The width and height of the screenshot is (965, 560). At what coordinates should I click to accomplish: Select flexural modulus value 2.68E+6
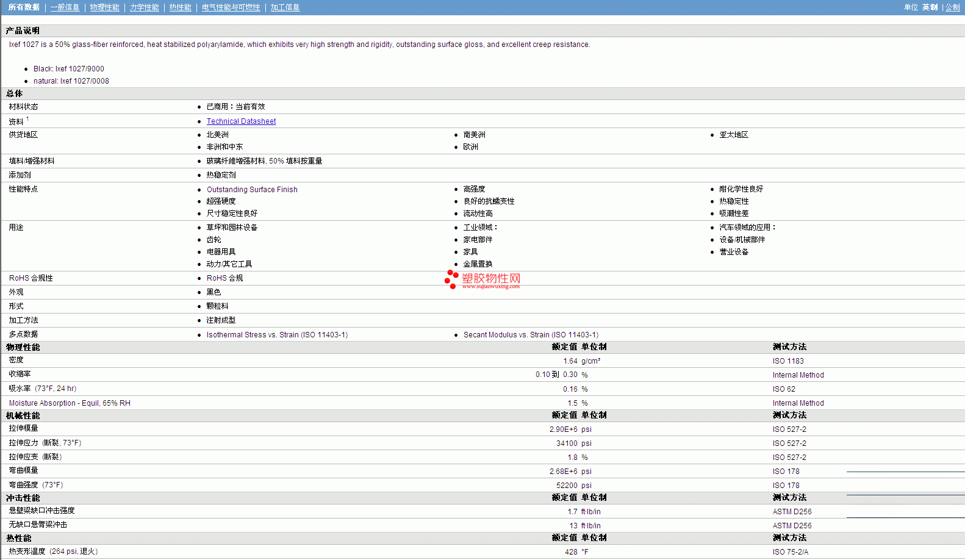(563, 472)
